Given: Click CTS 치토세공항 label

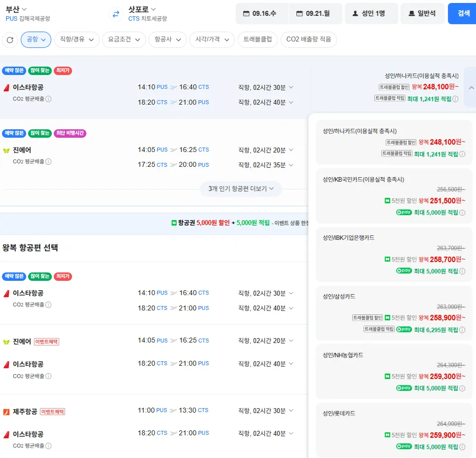Looking at the screenshot, I should coord(147,19).
